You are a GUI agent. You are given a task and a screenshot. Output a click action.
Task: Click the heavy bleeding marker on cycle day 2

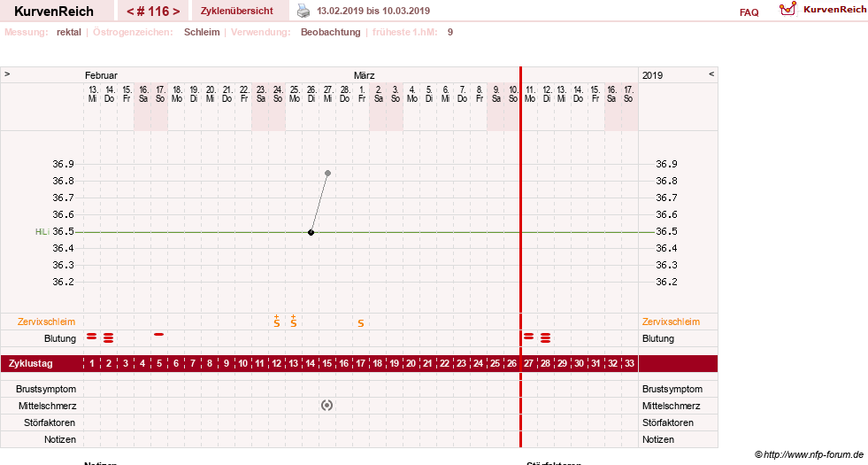[x=109, y=337]
